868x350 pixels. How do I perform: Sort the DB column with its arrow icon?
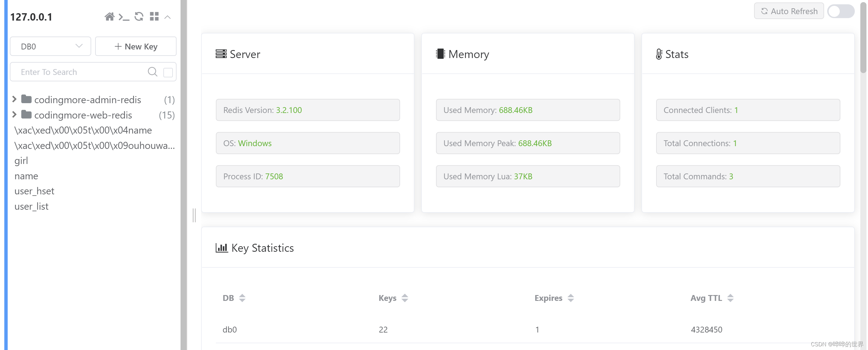pyautogui.click(x=242, y=298)
